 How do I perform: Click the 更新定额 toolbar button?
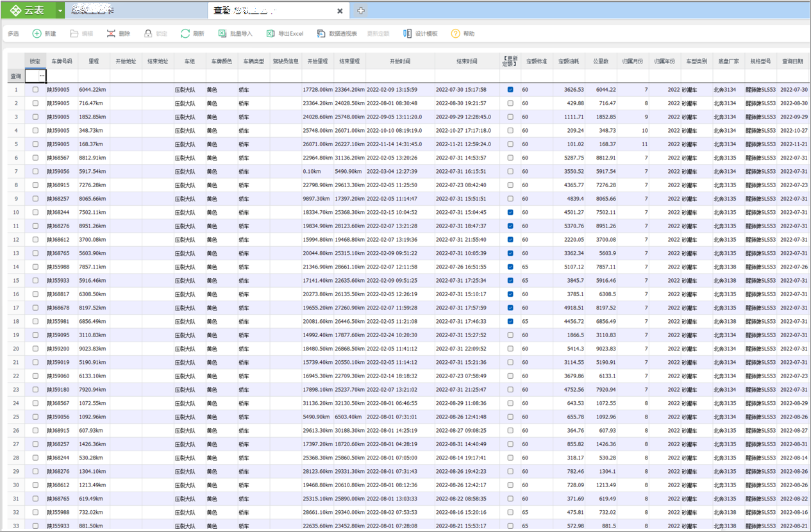tap(378, 33)
